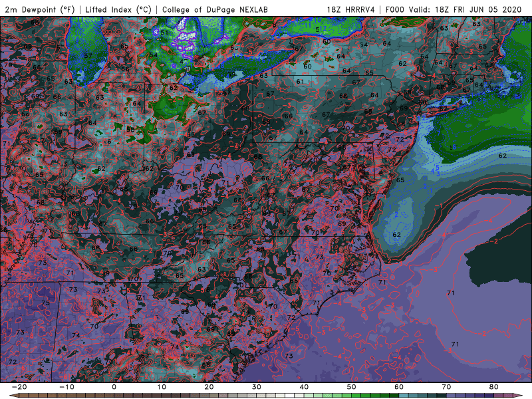Click the '54' dewpoint value on the map
Image resolution: width=532 pixels, height=399 pixels.
(154, 55)
